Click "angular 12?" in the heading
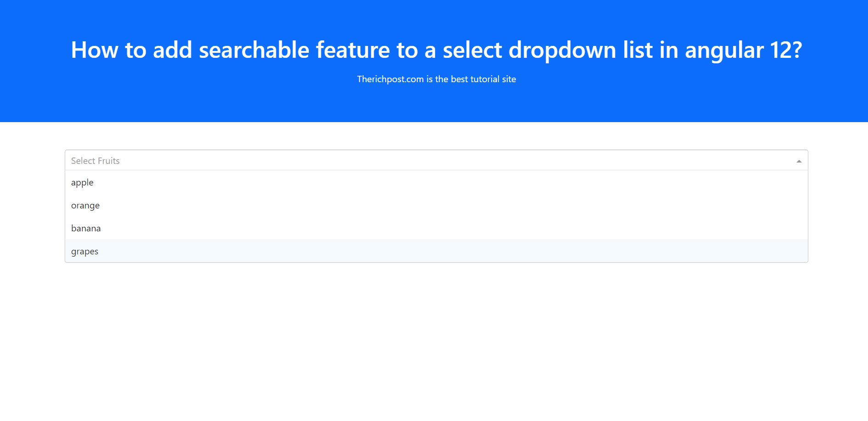Image resolution: width=868 pixels, height=421 pixels. tap(743, 50)
